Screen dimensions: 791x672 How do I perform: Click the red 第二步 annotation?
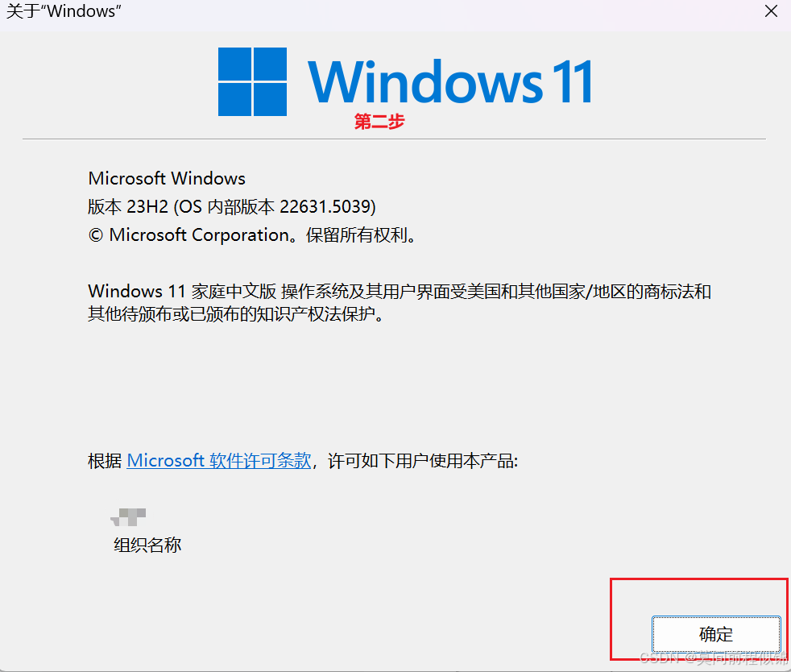(379, 122)
